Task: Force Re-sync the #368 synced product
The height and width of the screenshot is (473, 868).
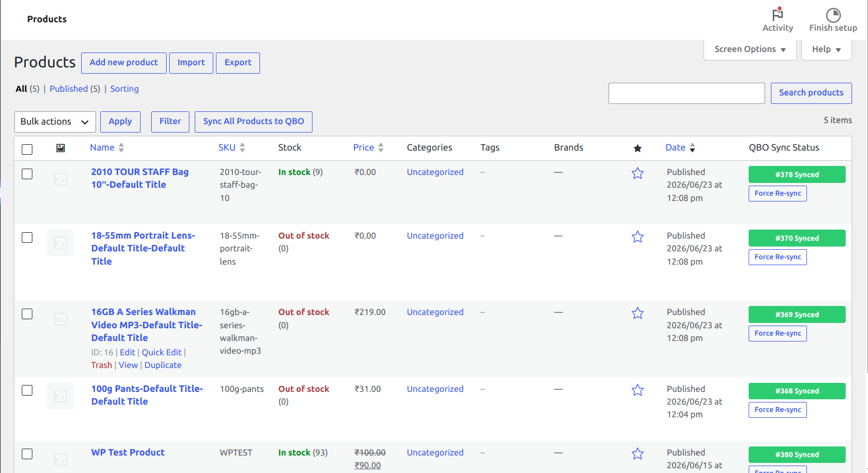Action: click(x=778, y=410)
